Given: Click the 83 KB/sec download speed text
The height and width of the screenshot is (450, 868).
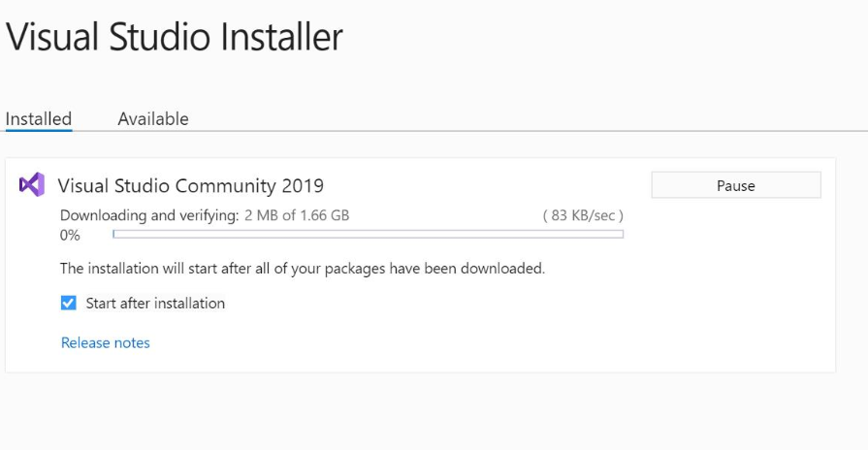Looking at the screenshot, I should click(583, 215).
